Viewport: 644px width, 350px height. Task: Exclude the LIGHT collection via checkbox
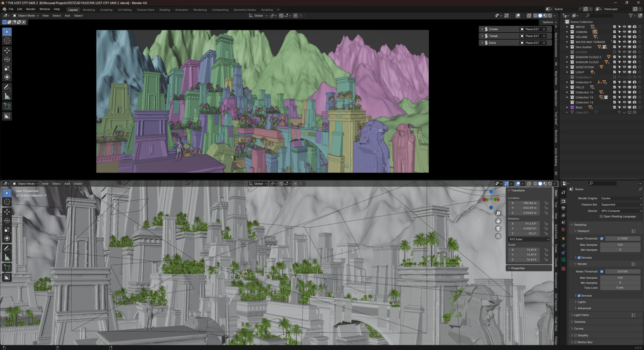click(x=615, y=72)
